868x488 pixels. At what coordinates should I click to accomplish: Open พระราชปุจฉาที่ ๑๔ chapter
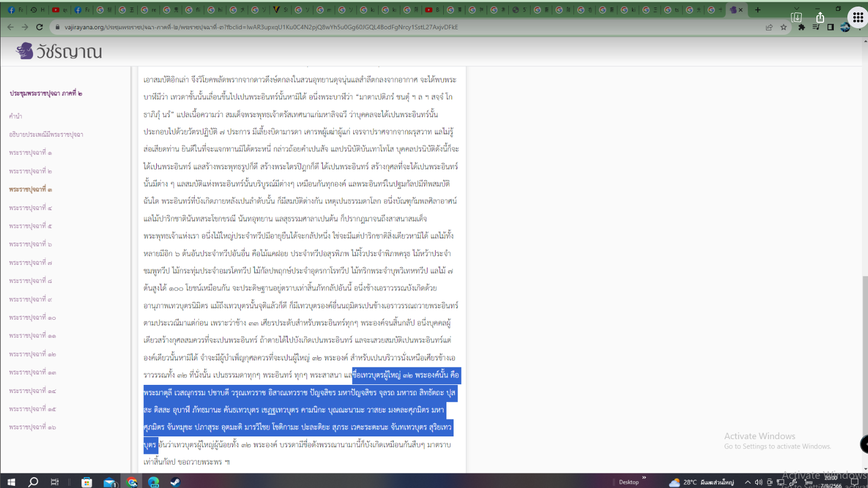(x=33, y=391)
